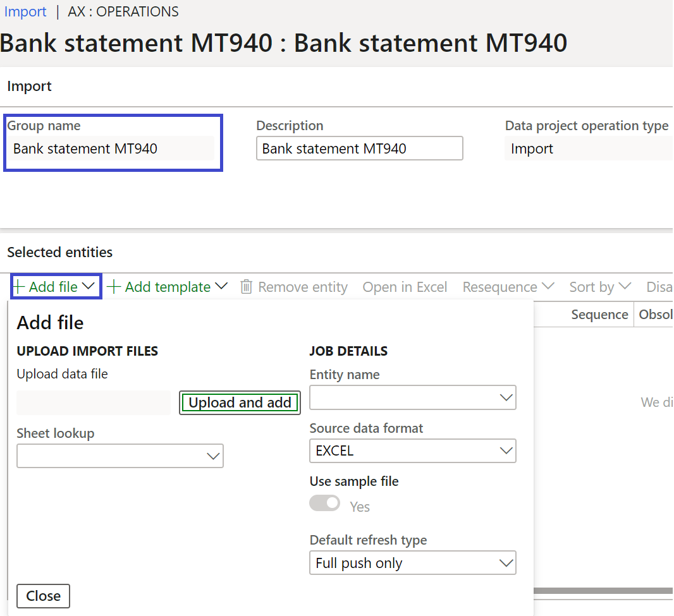Click the JOB DETAILS heading
The width and height of the screenshot is (674, 616).
tap(348, 351)
